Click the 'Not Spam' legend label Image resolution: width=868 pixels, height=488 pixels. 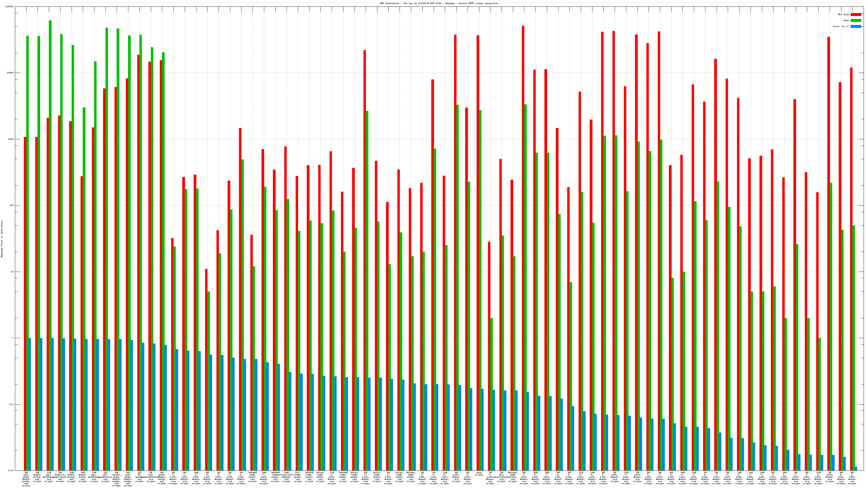[x=844, y=14]
